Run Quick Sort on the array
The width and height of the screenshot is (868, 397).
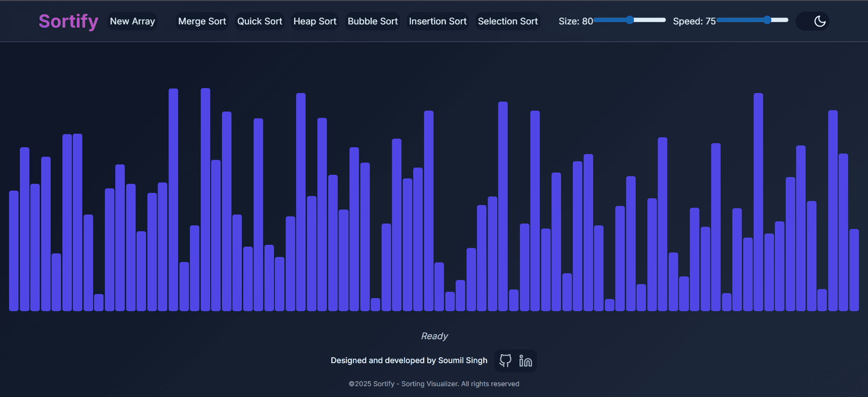click(259, 21)
